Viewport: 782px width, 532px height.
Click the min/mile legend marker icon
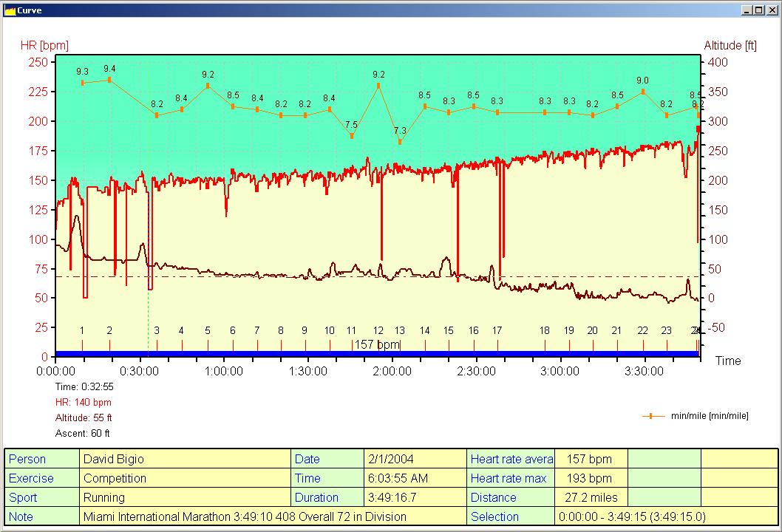[x=653, y=416]
